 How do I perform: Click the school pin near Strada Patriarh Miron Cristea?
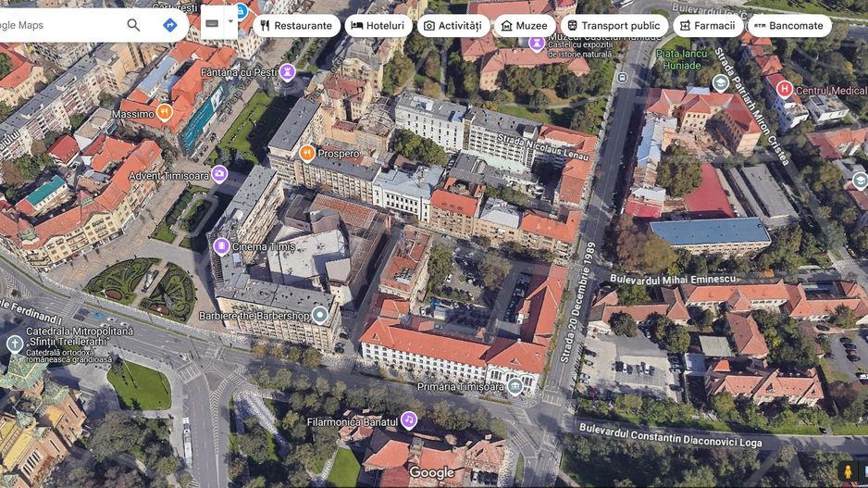(720, 83)
